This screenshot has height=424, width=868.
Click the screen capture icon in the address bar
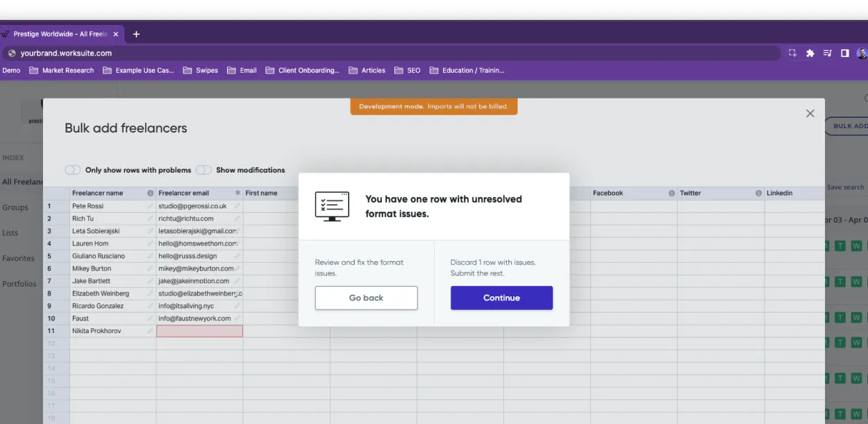point(792,53)
